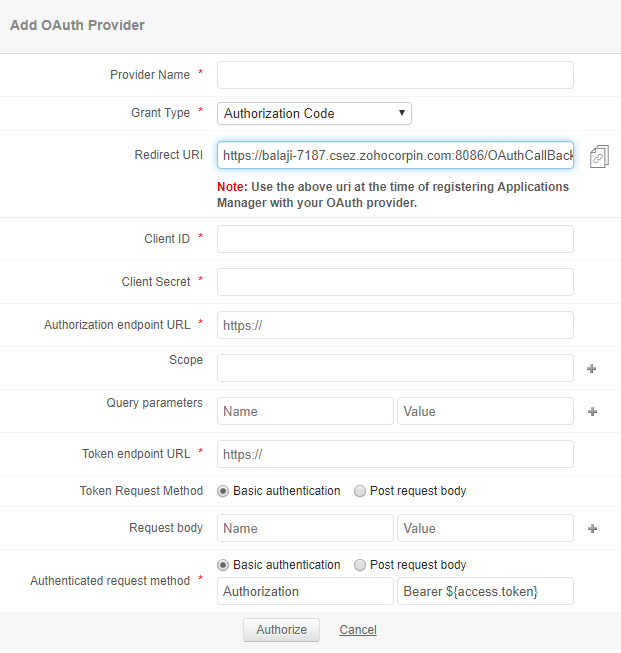
Task: Copy the Redirect URI to clipboard
Action: 599,155
